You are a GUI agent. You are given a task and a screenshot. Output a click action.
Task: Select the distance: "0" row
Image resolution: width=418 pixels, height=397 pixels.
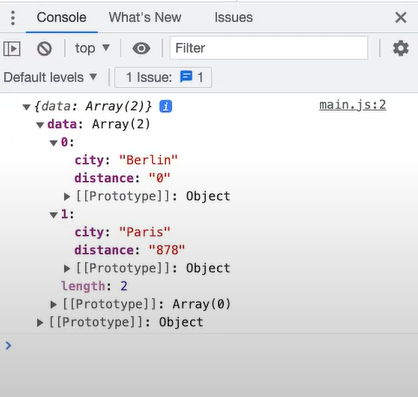click(x=122, y=178)
